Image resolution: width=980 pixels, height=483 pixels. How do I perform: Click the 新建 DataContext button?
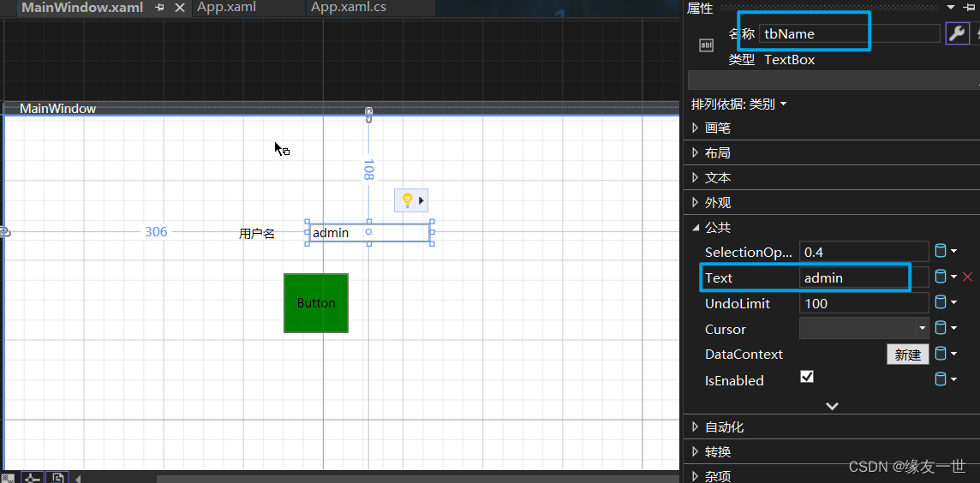click(907, 355)
